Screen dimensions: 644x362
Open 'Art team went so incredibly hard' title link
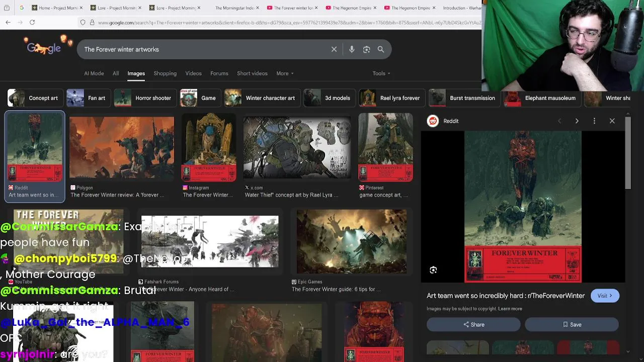tap(506, 296)
